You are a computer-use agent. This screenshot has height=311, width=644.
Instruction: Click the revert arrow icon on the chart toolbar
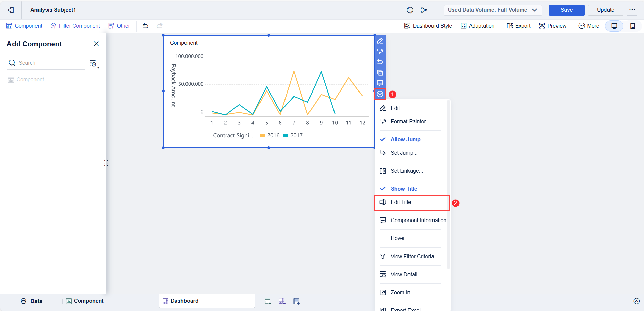point(380,62)
